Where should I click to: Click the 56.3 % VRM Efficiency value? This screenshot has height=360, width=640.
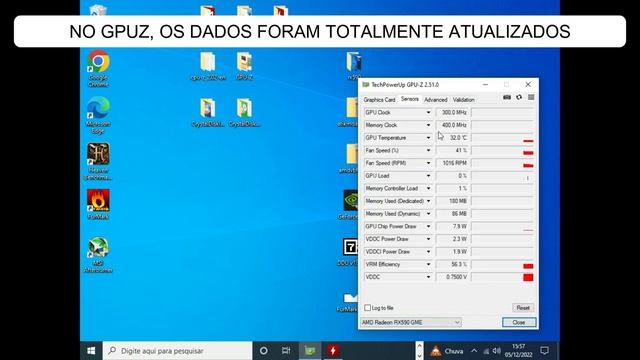pos(452,264)
